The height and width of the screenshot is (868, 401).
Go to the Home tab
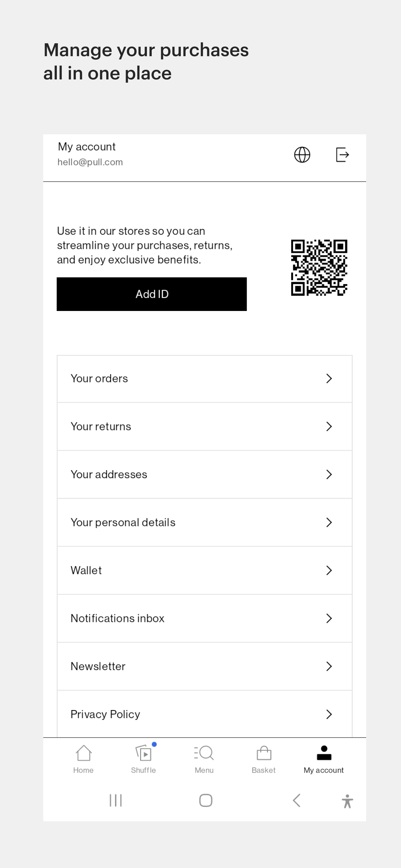pyautogui.click(x=83, y=759)
